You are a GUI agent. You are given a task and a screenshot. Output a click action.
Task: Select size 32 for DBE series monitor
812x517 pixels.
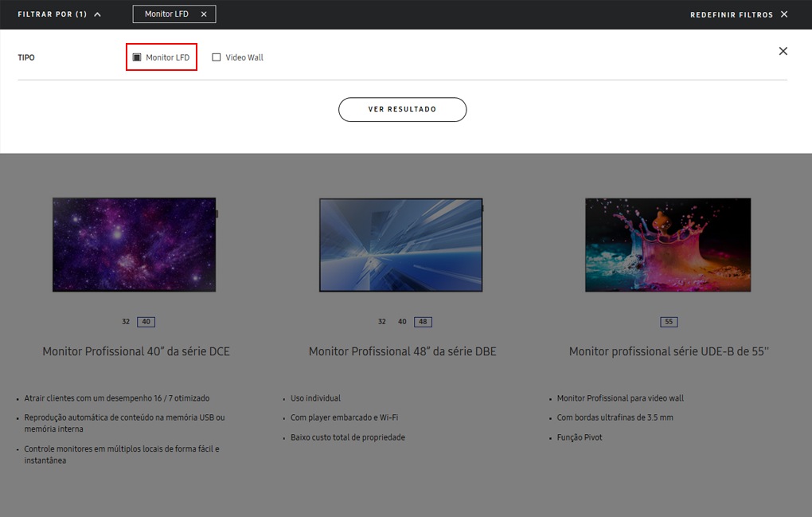[381, 322]
